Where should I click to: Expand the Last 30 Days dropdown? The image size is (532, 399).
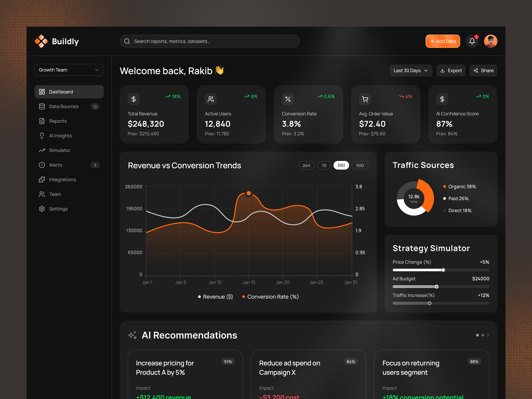tap(411, 70)
